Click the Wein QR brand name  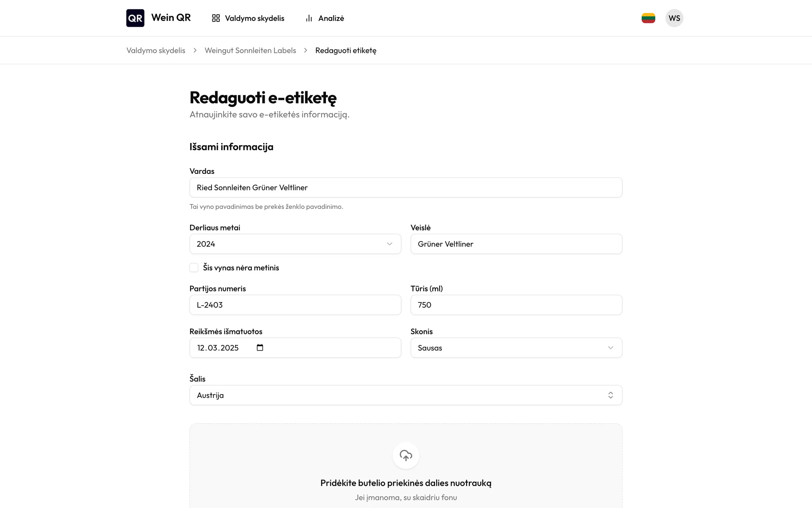point(171,17)
